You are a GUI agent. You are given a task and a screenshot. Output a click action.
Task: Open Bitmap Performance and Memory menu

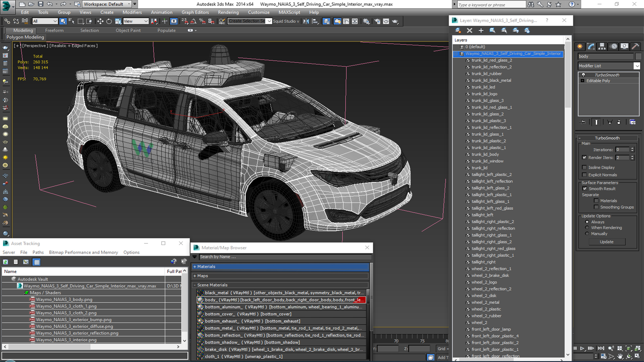pos(84,252)
